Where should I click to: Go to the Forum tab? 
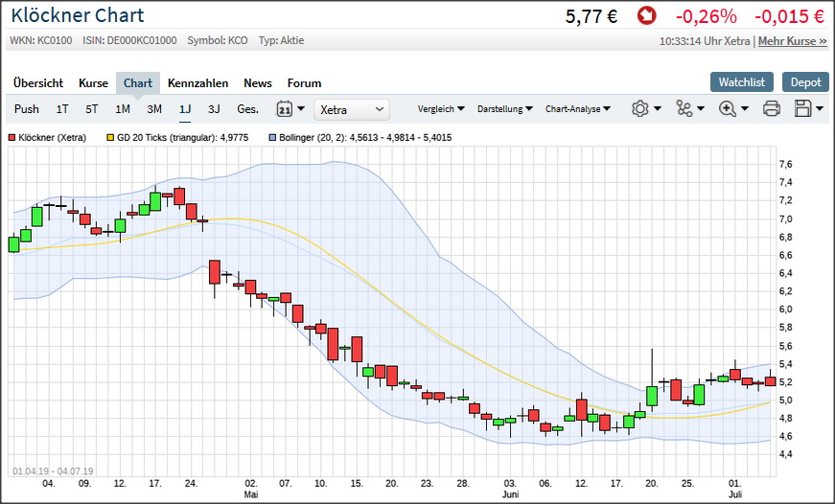click(x=304, y=83)
